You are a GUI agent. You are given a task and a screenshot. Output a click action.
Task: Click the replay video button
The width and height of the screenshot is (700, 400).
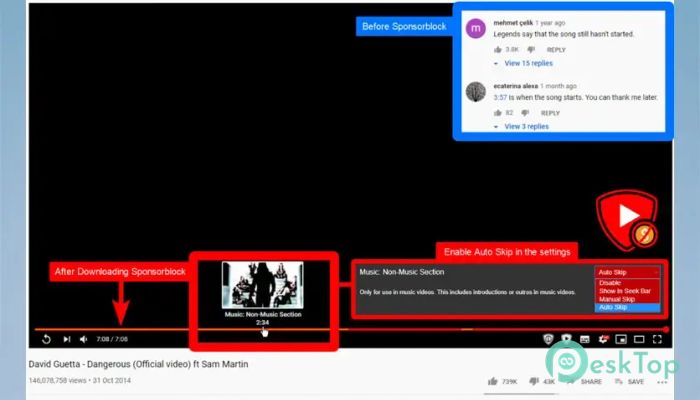click(x=46, y=339)
